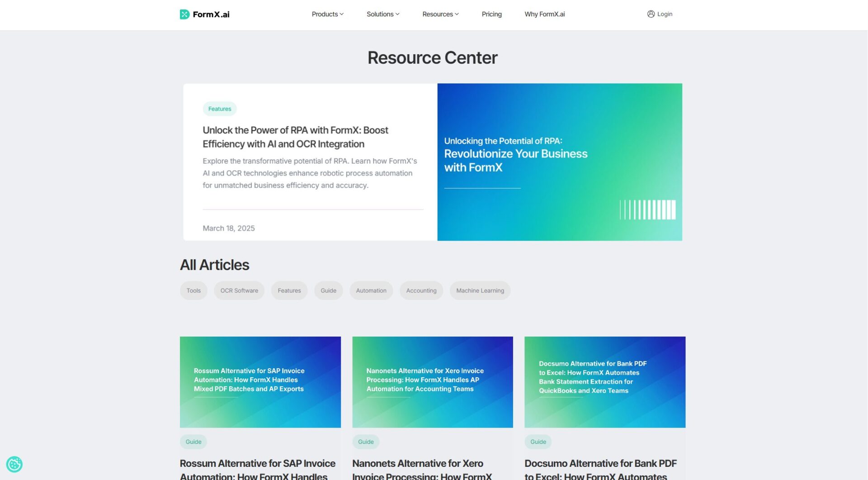Viewport: 868px width, 480px height.
Task: Click the featured RPA banner image
Action: coord(559,162)
